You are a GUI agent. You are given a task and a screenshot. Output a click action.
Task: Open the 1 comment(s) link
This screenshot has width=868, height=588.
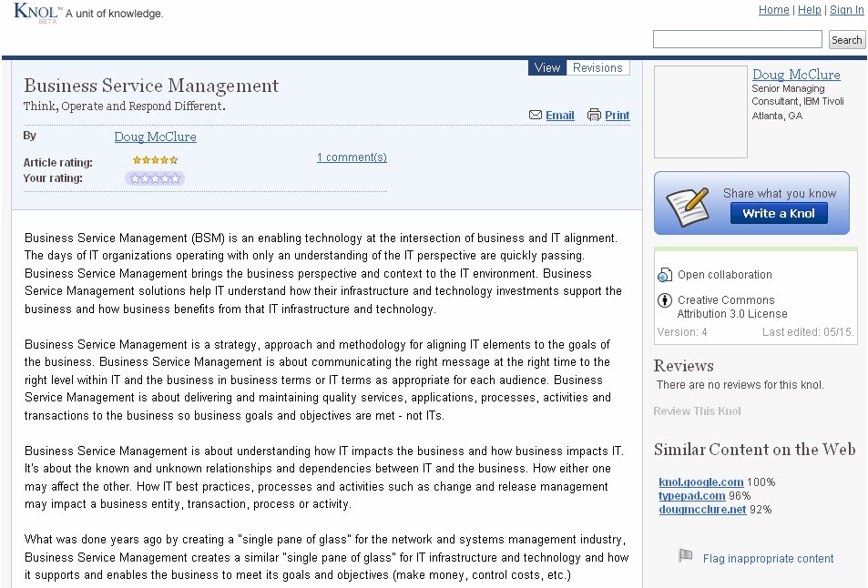[352, 157]
